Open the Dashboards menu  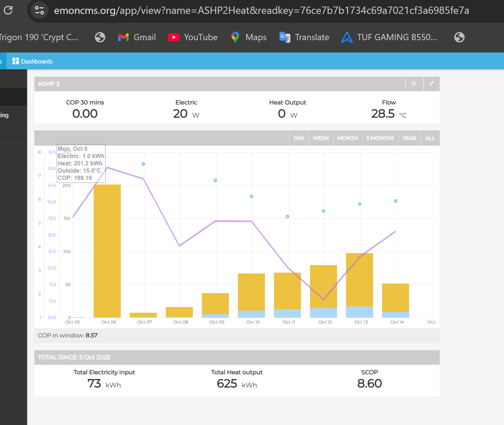[33, 61]
